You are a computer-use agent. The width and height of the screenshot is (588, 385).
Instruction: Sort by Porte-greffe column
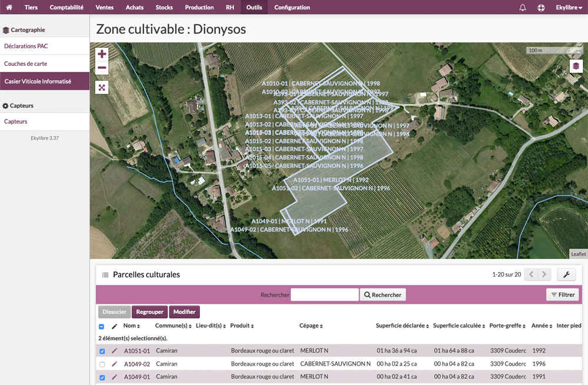click(x=507, y=326)
